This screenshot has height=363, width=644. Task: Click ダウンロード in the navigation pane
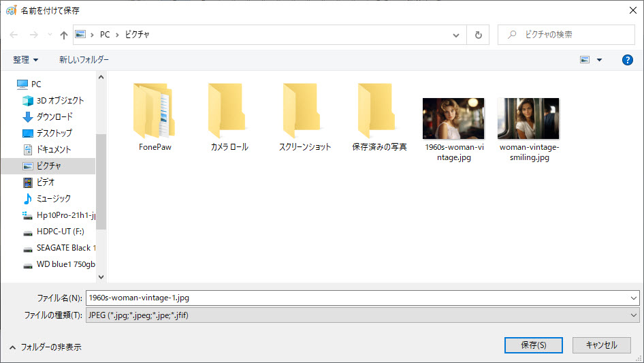coord(54,116)
